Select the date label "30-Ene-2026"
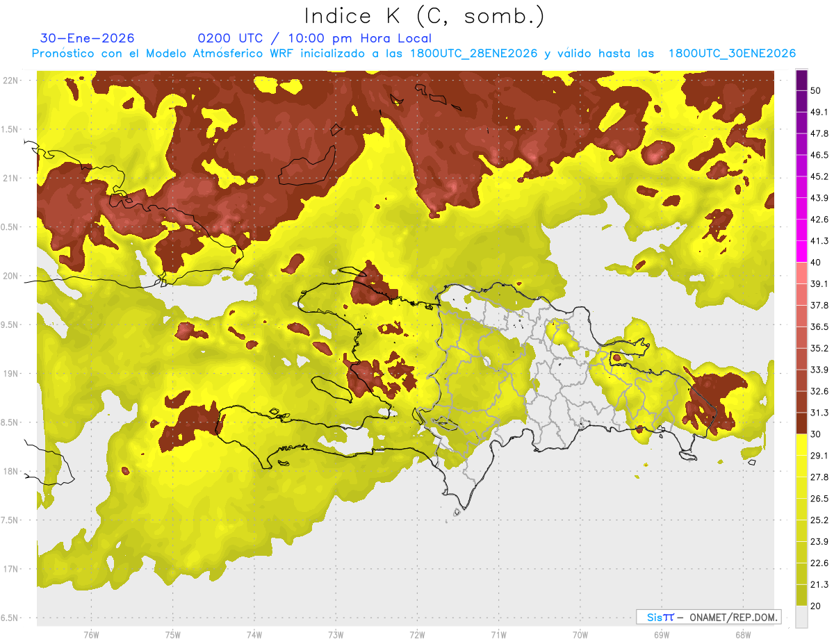 (88, 38)
